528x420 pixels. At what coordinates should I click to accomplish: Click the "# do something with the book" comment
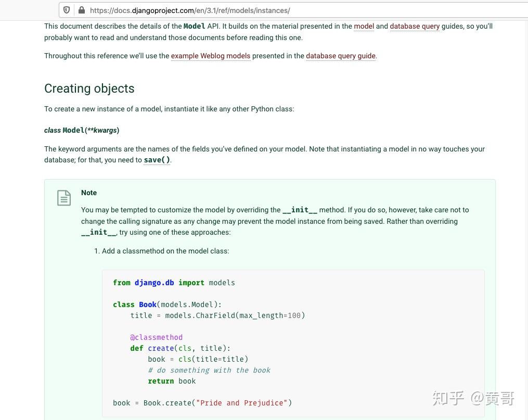209,370
